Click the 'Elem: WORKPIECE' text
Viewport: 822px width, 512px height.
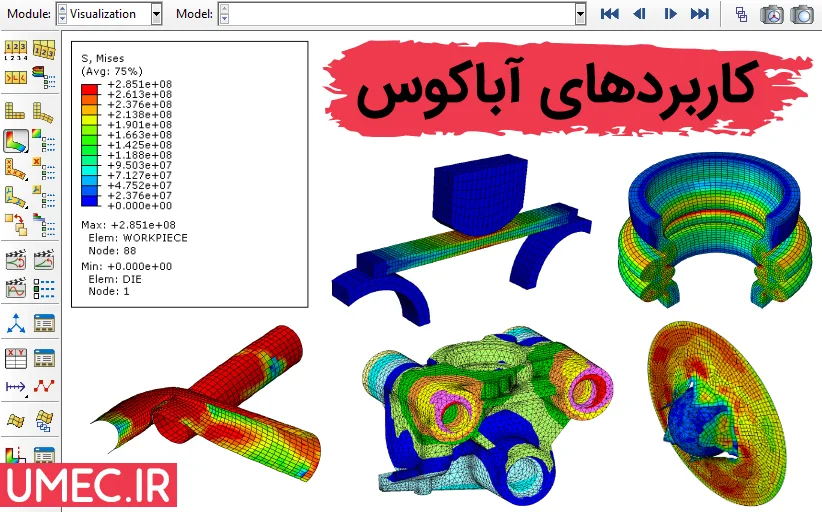click(138, 238)
